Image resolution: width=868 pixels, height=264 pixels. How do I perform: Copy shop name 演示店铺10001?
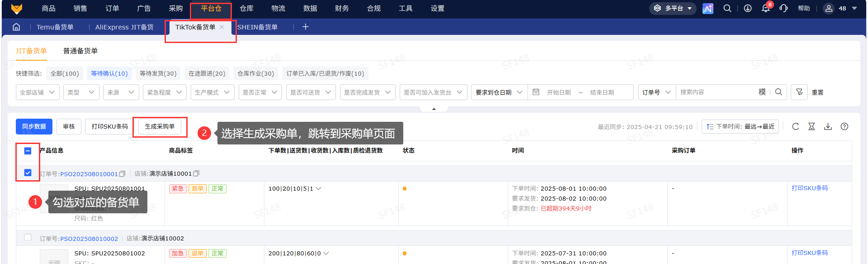[x=196, y=173]
